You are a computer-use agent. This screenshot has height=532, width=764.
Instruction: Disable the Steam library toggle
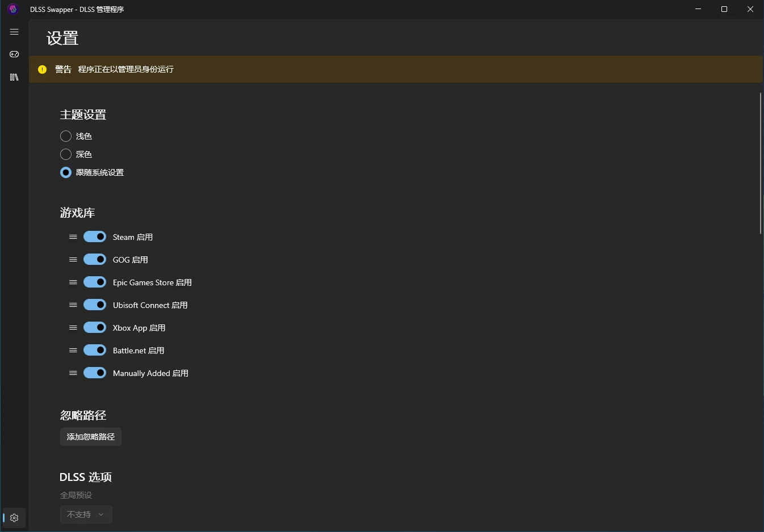tap(95, 237)
